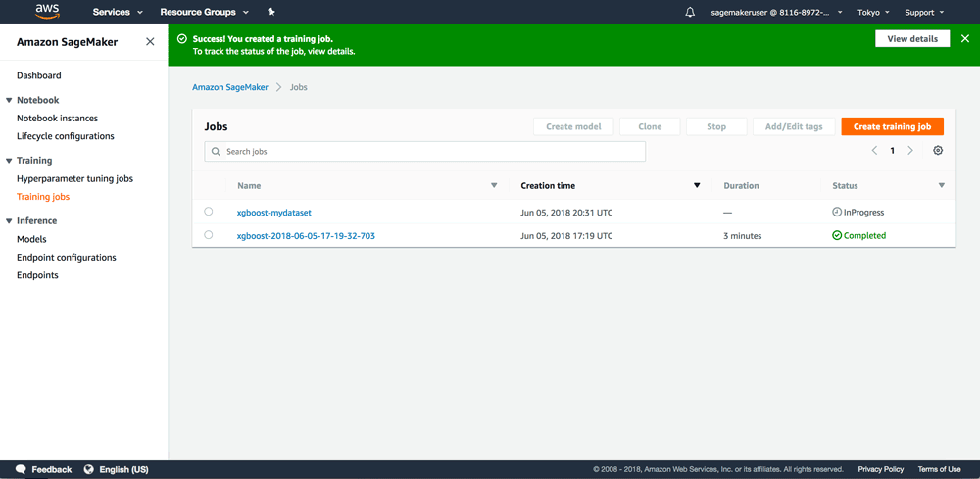Viewport: 980px width, 479px height.
Task: Dismiss the green success banner
Action: [964, 39]
